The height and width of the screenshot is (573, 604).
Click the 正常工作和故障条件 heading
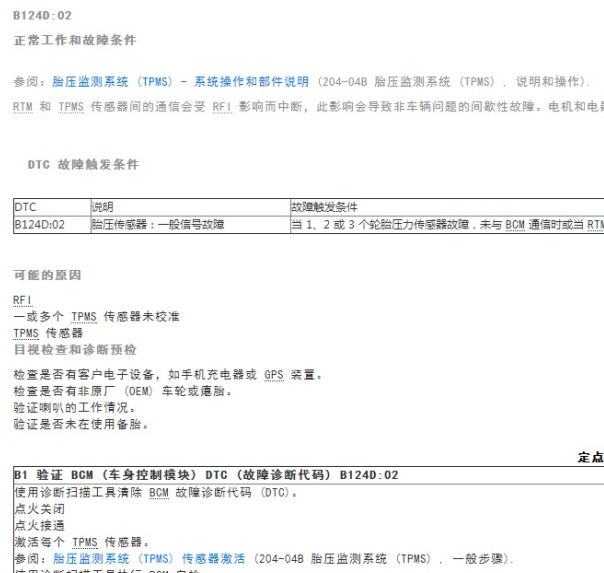75,40
